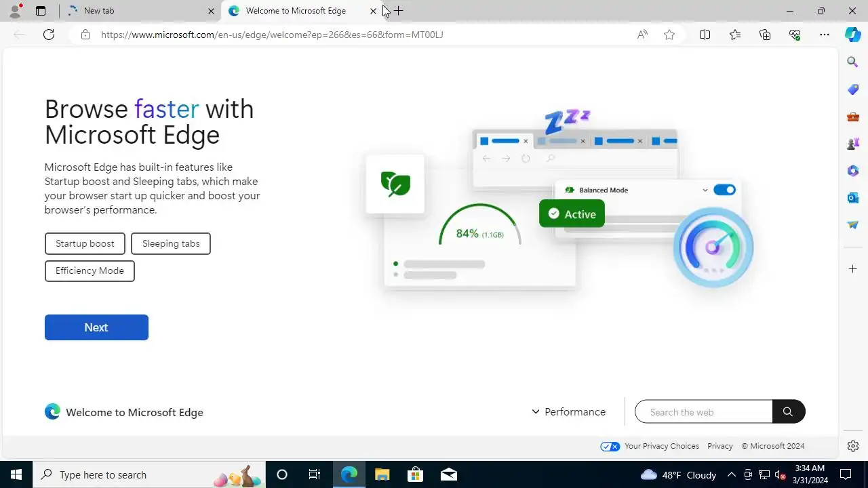Click the blue Next button
The image size is (868, 488).
click(96, 327)
